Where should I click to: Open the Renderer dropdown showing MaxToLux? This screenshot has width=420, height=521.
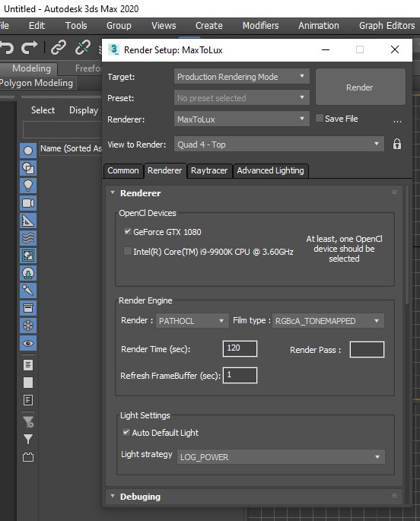(x=241, y=119)
